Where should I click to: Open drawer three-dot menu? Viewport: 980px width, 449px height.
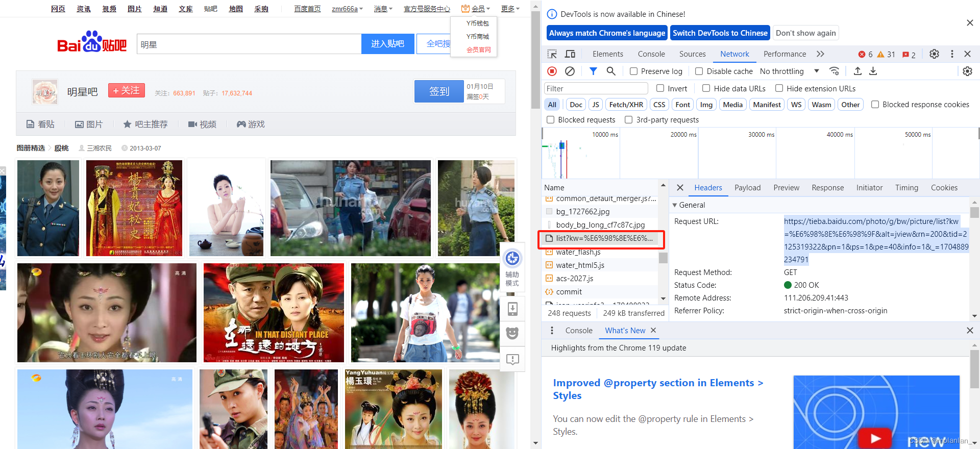(x=552, y=331)
